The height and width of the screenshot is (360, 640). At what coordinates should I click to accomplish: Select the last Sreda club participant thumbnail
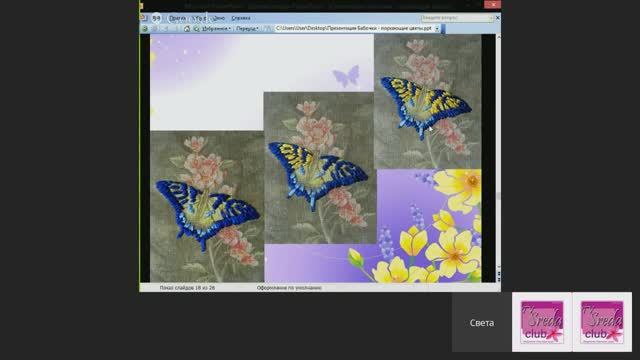point(602,322)
